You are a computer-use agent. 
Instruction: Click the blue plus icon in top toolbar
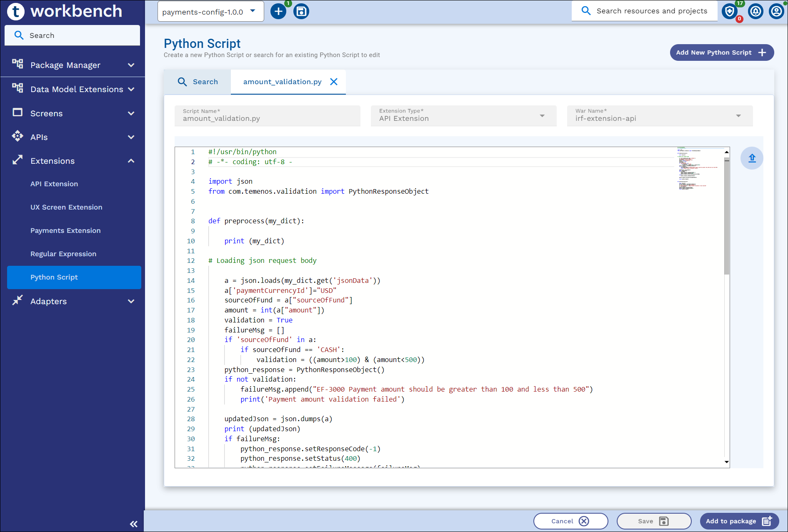point(278,12)
